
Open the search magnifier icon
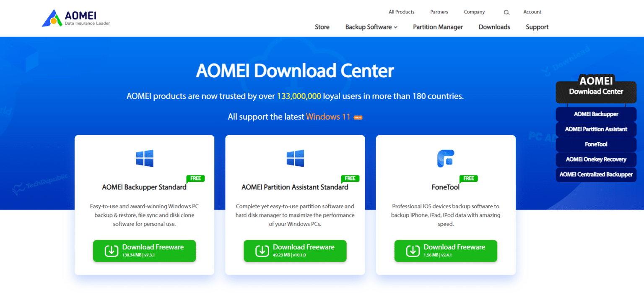506,12
